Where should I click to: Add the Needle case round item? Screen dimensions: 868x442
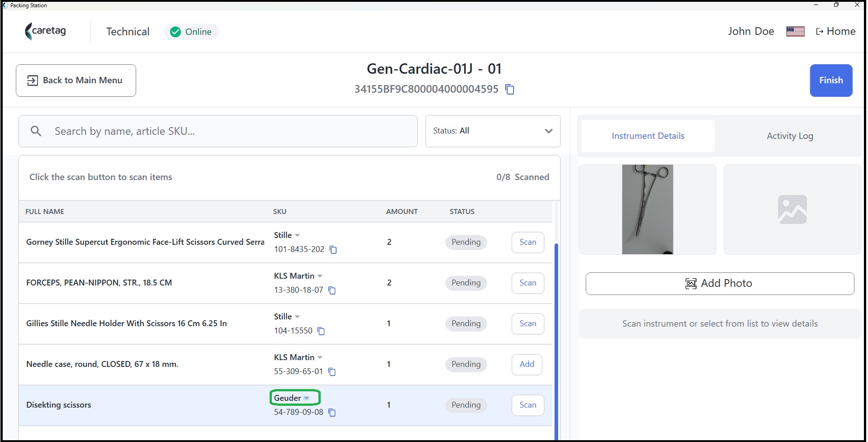pyautogui.click(x=527, y=364)
